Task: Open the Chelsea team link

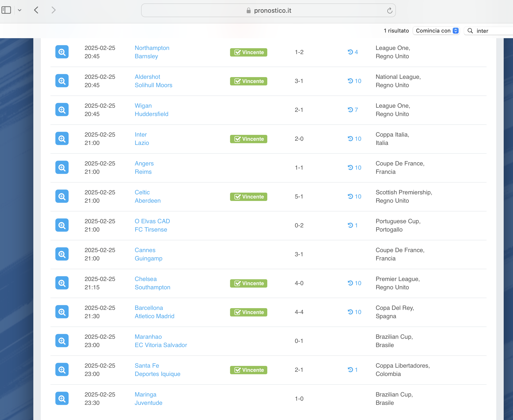Action: pos(146,279)
